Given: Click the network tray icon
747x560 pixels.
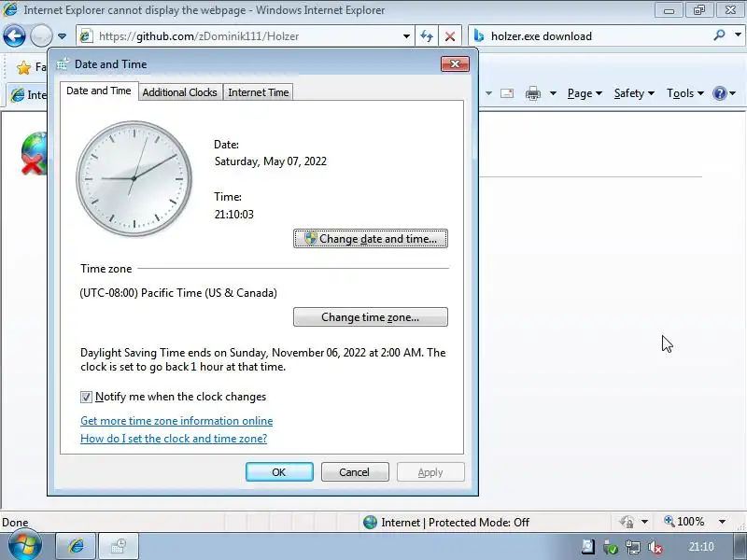Looking at the screenshot, I should coord(633,548).
